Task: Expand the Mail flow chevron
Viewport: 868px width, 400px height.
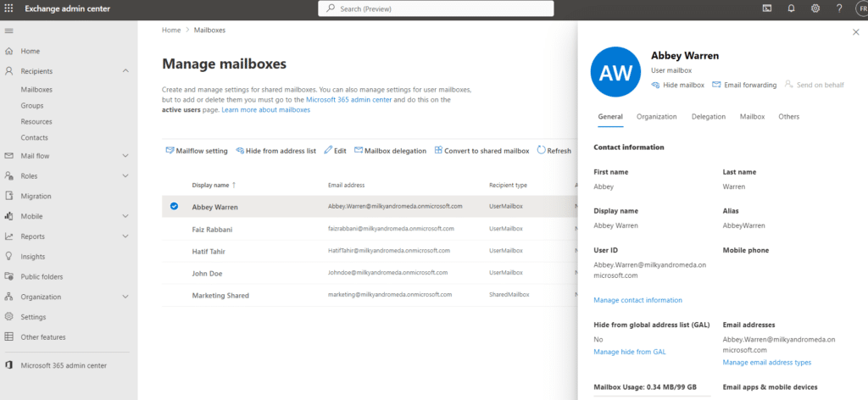Action: [125, 156]
